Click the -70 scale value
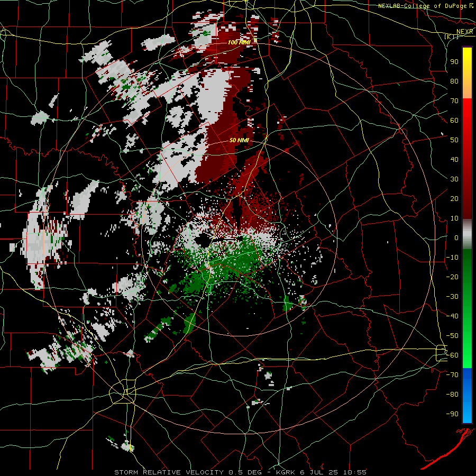Viewport: 476px width, 476px height. tap(452, 375)
